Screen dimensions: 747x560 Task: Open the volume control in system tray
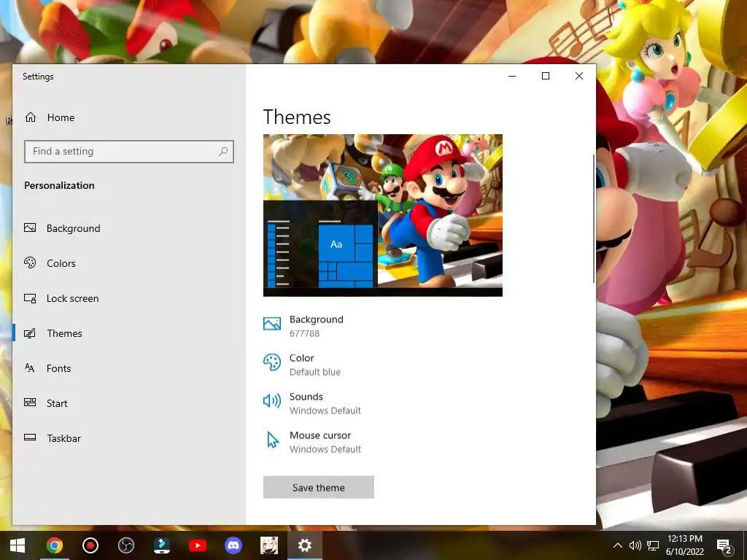pos(635,545)
